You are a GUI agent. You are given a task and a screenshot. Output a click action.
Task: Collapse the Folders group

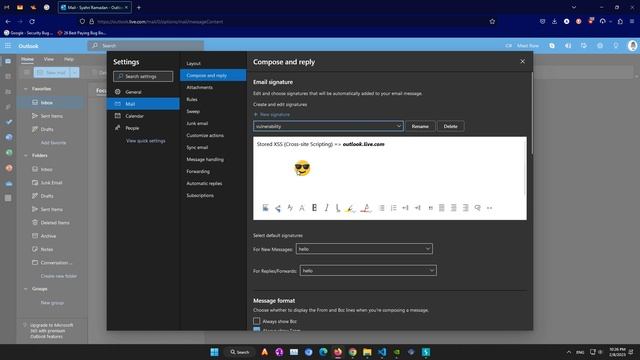coord(26,156)
